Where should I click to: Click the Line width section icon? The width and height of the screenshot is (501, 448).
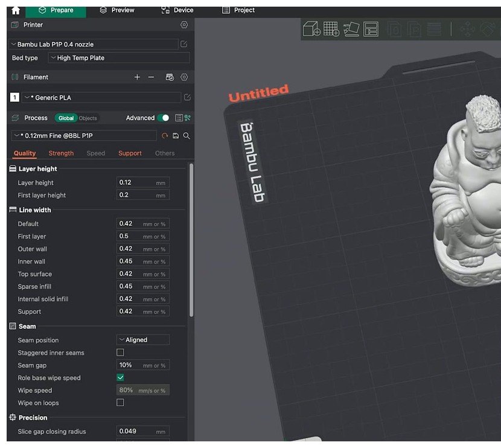13,210
